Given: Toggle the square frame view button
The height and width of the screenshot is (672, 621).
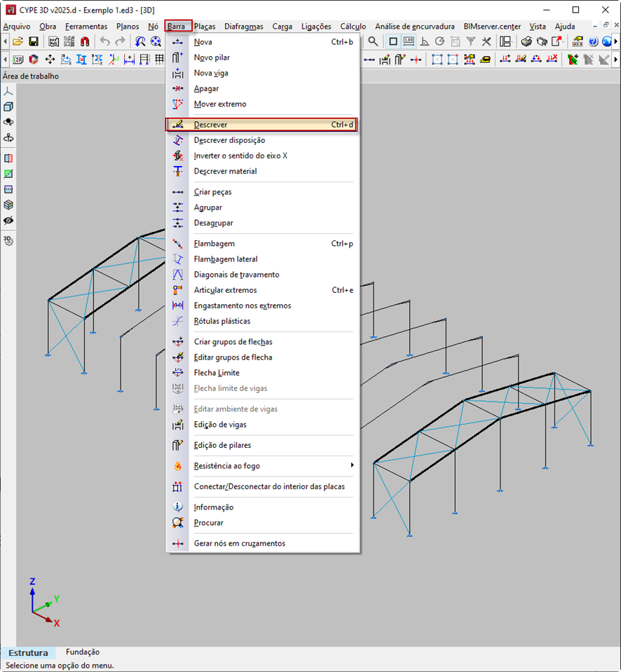Looking at the screenshot, I should [x=393, y=41].
